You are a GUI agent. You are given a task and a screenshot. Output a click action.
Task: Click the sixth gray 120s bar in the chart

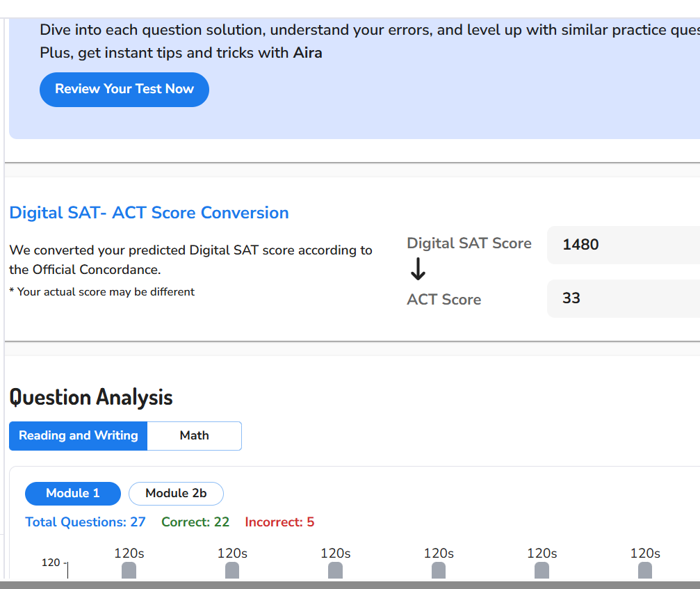click(645, 571)
